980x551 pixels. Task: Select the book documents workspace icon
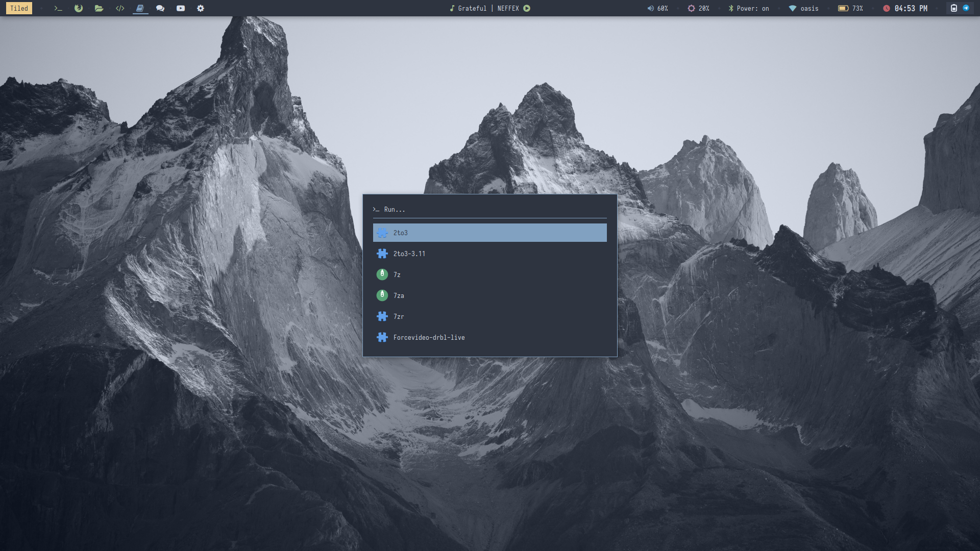click(140, 8)
